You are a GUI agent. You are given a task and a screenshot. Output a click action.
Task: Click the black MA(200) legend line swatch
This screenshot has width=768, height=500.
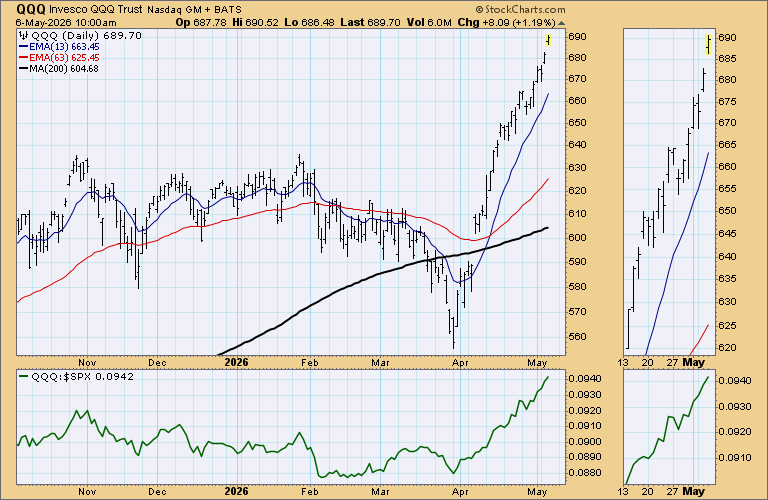point(24,69)
